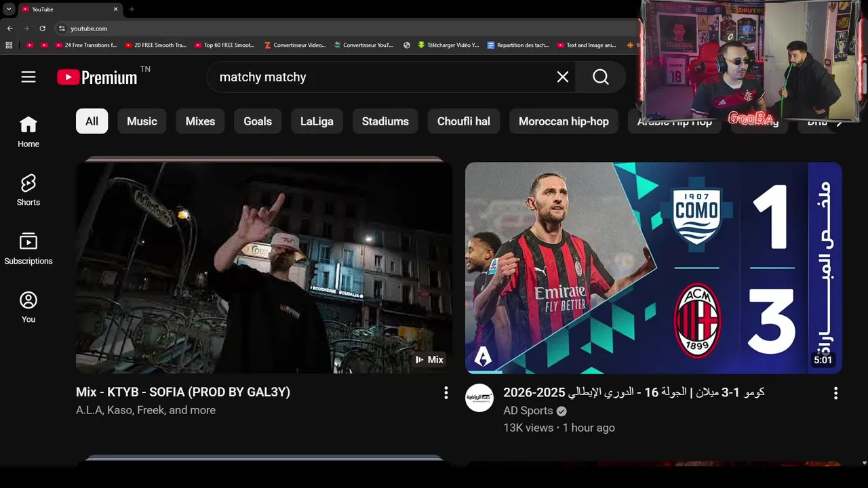Select the Goals filter chip
868x488 pixels.
(258, 121)
